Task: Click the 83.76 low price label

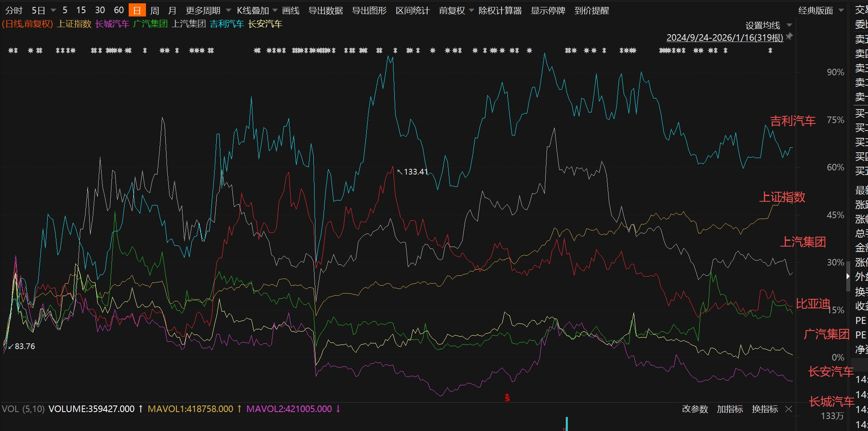Action: 25,346
